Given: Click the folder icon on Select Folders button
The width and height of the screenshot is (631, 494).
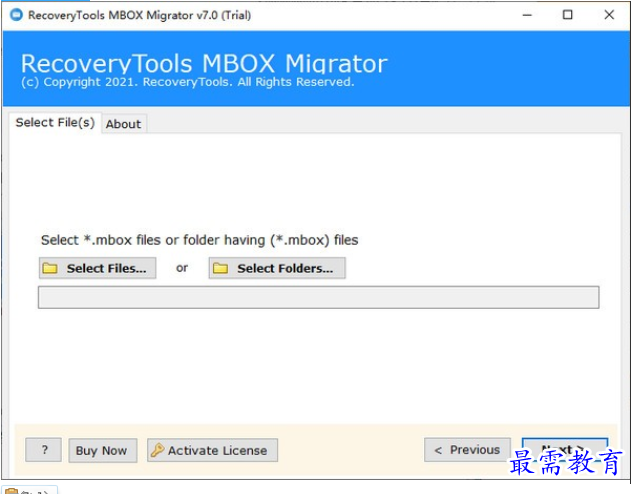Looking at the screenshot, I should (x=221, y=268).
